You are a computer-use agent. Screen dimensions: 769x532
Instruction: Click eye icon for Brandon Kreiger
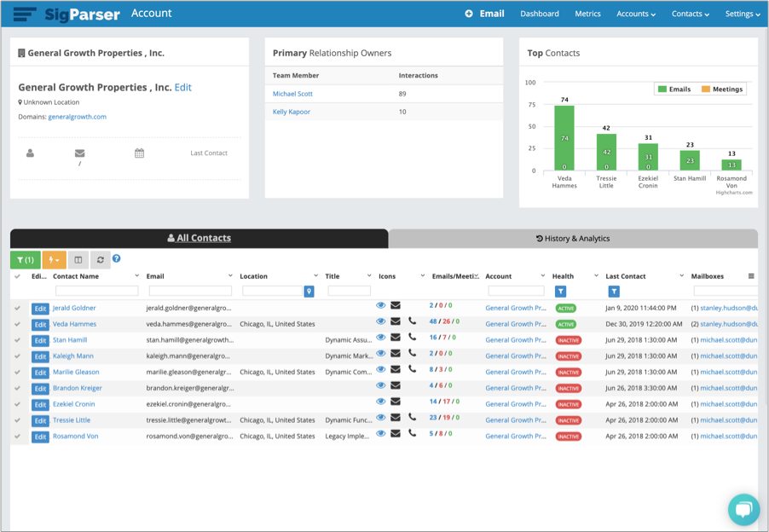[380, 385]
